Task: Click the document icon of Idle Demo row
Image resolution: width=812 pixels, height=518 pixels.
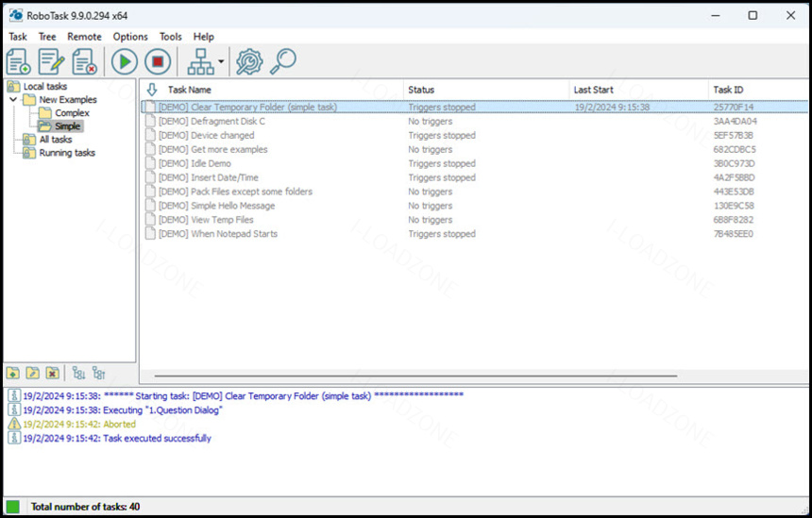Action: click(150, 163)
